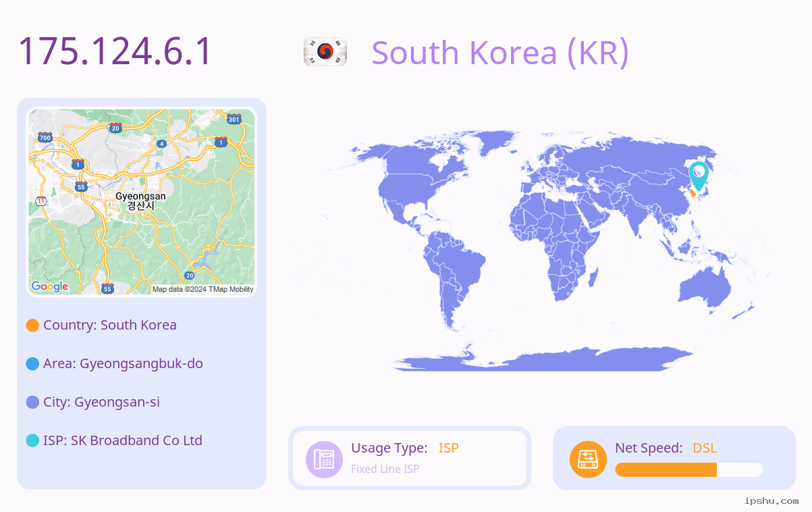The image size is (812, 512).
Task: Click the orange Country bullet dot
Action: coord(32,326)
